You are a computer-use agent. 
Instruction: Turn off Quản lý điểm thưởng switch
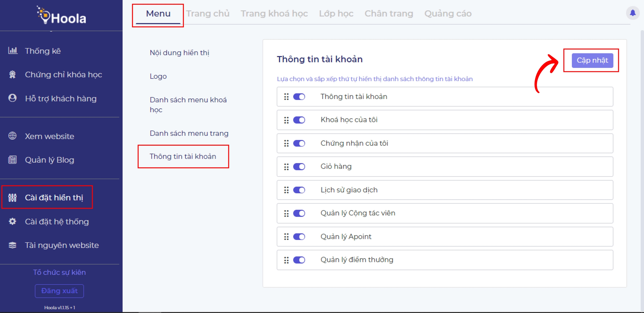[299, 260]
